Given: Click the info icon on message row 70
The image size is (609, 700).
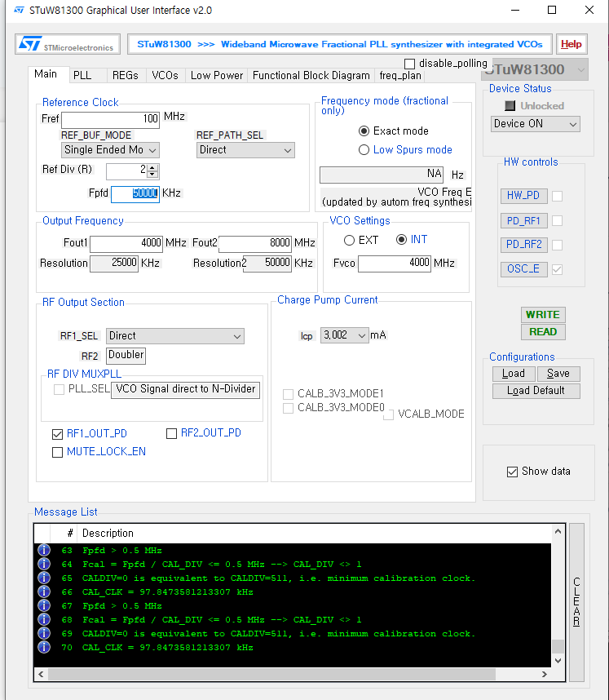Looking at the screenshot, I should [44, 647].
